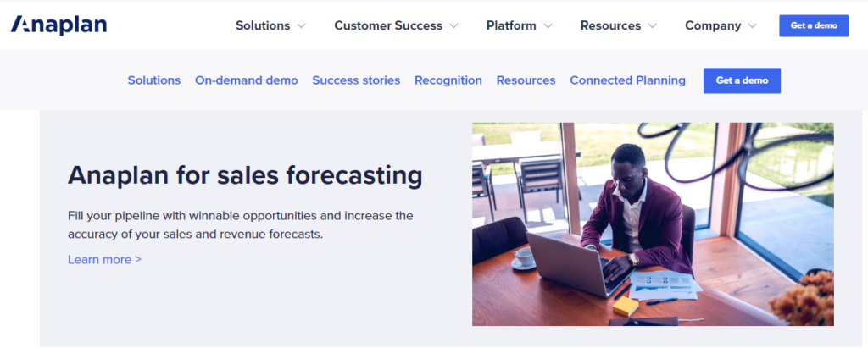This screenshot has height=348, width=868.
Task: Open the Resources top menu
Action: tap(610, 25)
